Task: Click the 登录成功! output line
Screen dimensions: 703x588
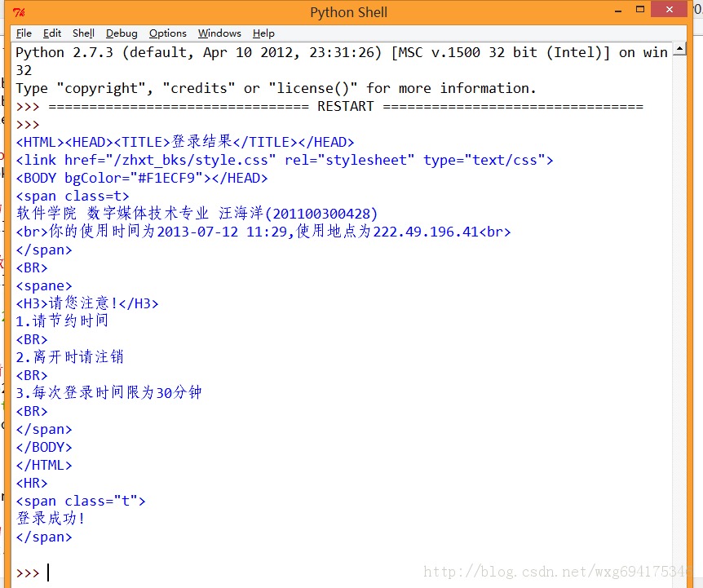Action: click(x=51, y=518)
